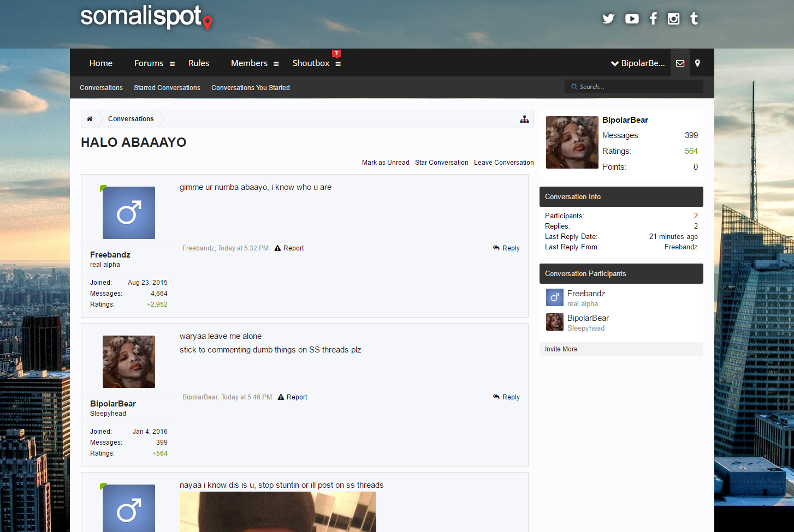Click Invite More
This screenshot has width=794, height=532.
(x=561, y=349)
